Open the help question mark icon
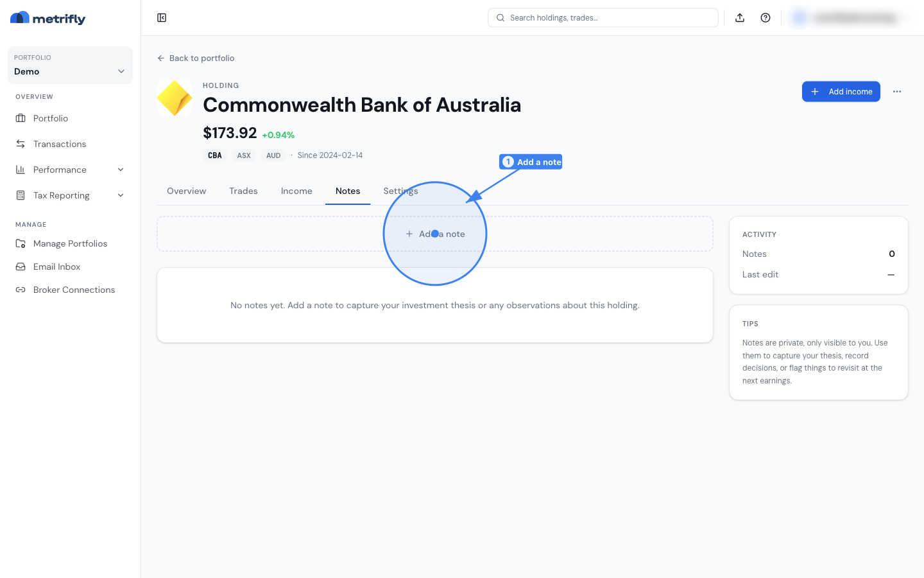Screen dimensions: 924x578 (x=766, y=18)
